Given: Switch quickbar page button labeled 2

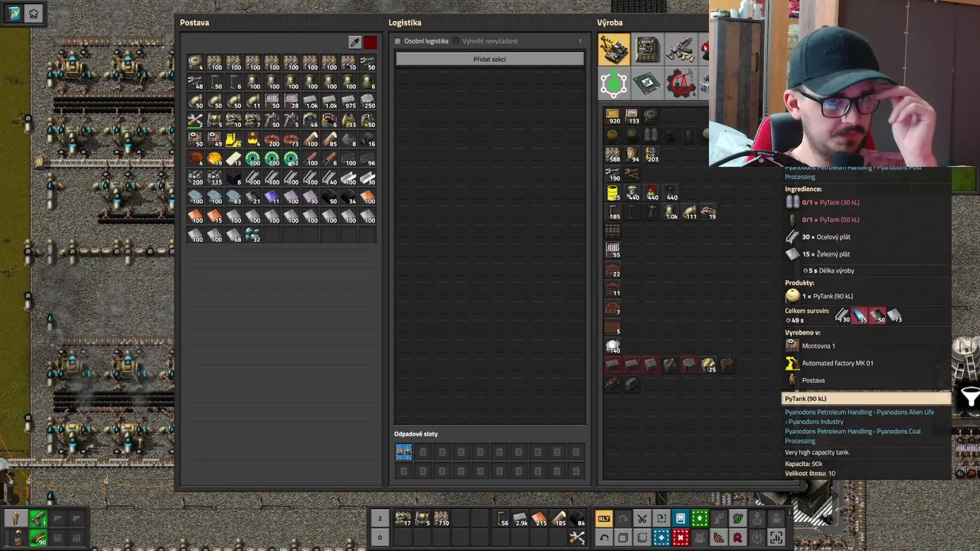Looking at the screenshot, I should [379, 519].
